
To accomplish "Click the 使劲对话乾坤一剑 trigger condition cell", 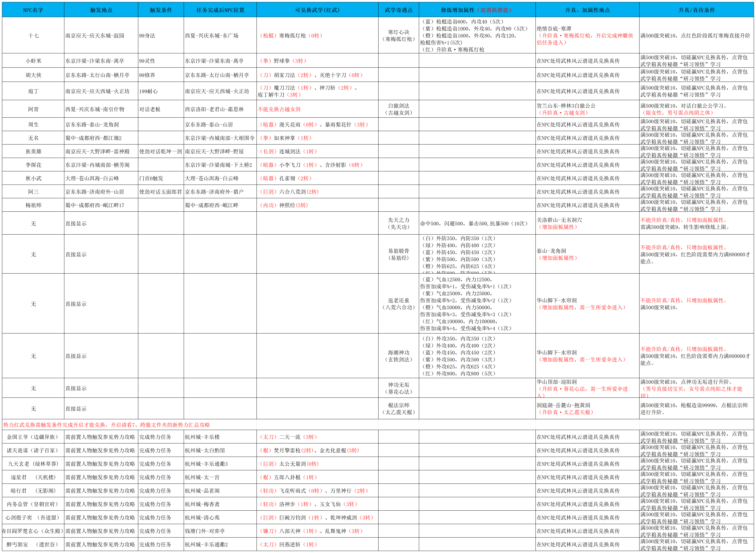I will (x=161, y=151).
